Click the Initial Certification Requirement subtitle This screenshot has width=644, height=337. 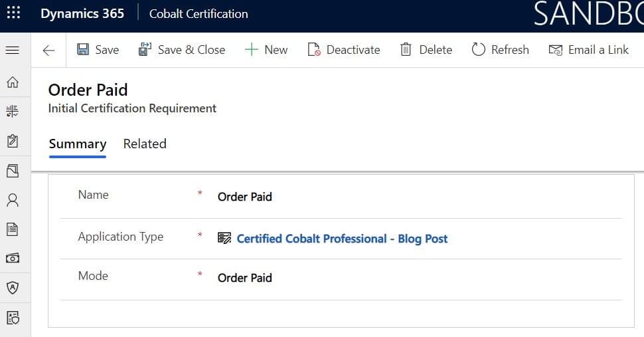132,108
